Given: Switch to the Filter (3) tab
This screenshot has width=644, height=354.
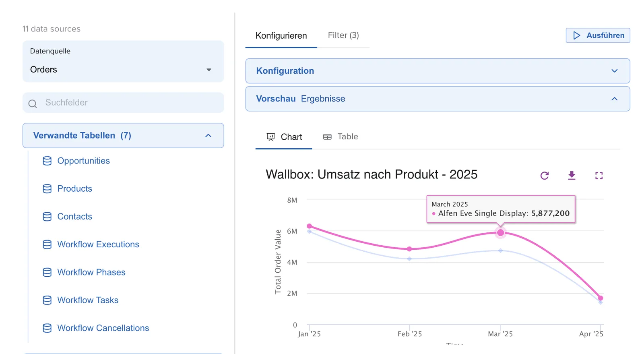Looking at the screenshot, I should (x=343, y=35).
